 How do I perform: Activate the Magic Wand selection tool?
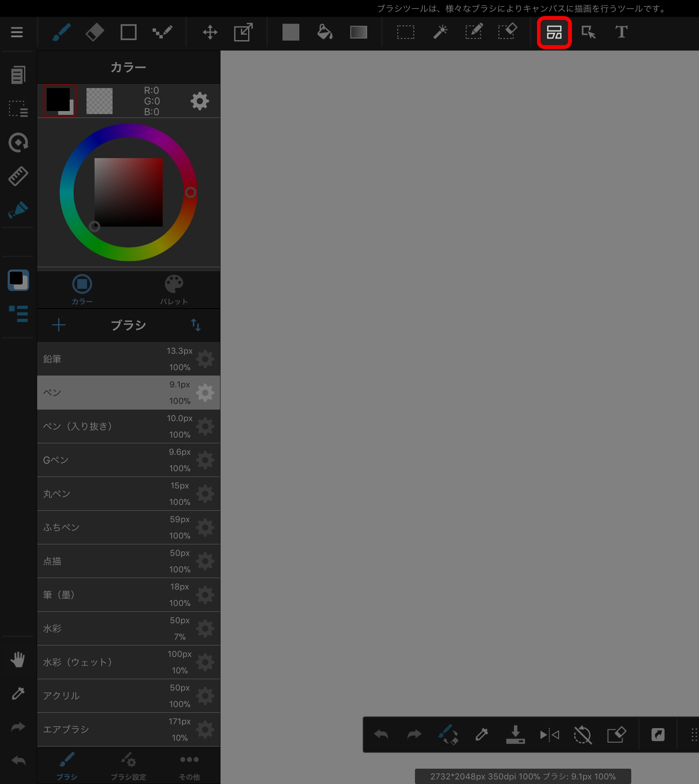click(440, 32)
